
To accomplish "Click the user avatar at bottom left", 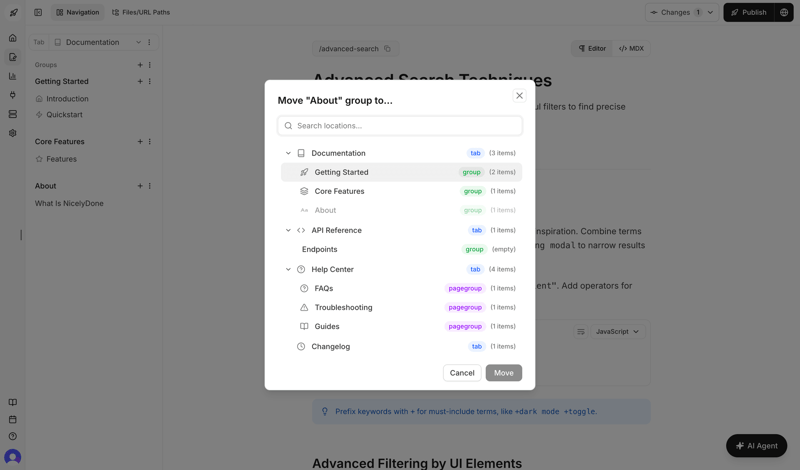I will pyautogui.click(x=13, y=457).
